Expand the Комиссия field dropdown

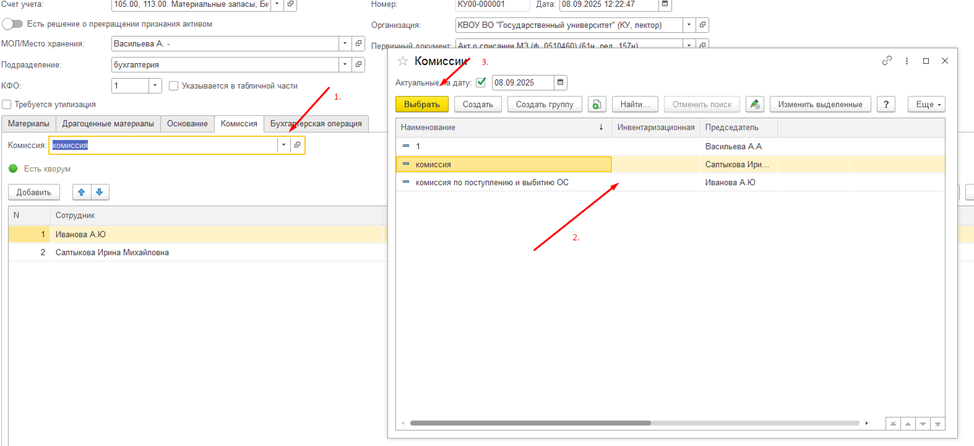click(x=283, y=145)
